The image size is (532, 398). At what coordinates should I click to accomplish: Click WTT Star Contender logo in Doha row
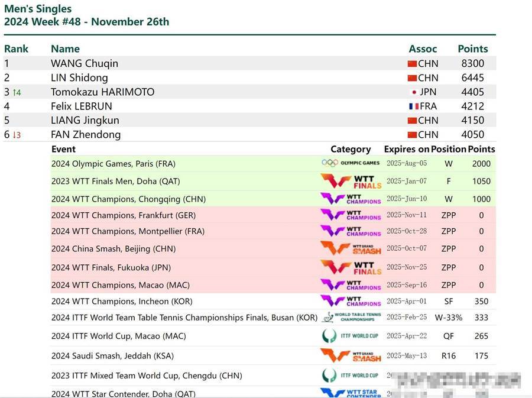point(351,393)
